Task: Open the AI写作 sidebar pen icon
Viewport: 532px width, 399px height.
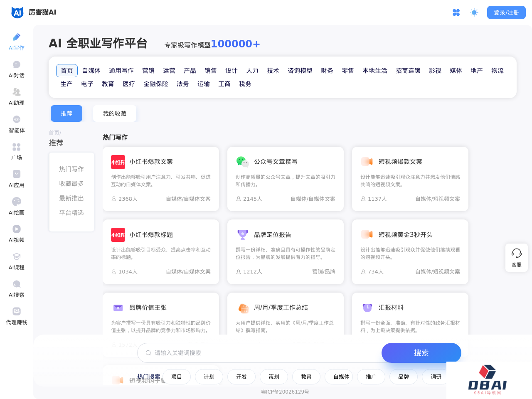Action: [x=17, y=37]
